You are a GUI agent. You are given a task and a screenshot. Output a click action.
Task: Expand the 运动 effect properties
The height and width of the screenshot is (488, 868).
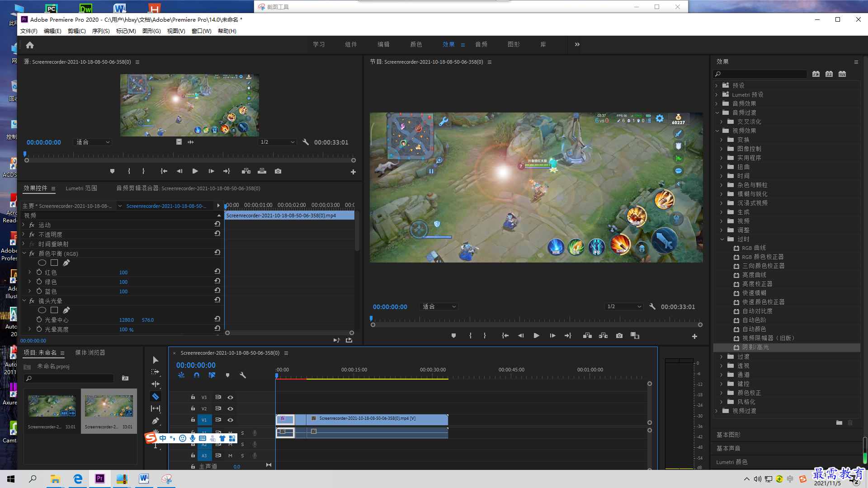tap(24, 225)
